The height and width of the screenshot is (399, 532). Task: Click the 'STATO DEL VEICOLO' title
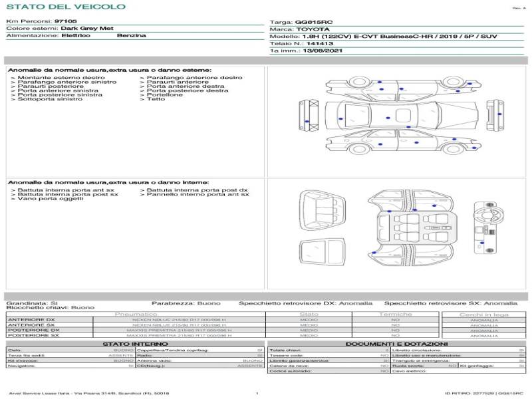[66, 7]
